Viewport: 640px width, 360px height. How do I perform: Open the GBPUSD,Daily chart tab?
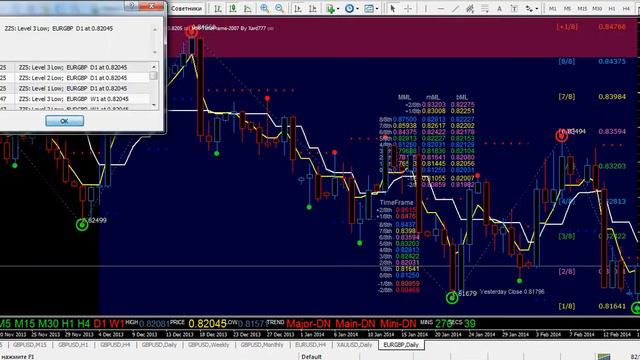tap(159, 345)
